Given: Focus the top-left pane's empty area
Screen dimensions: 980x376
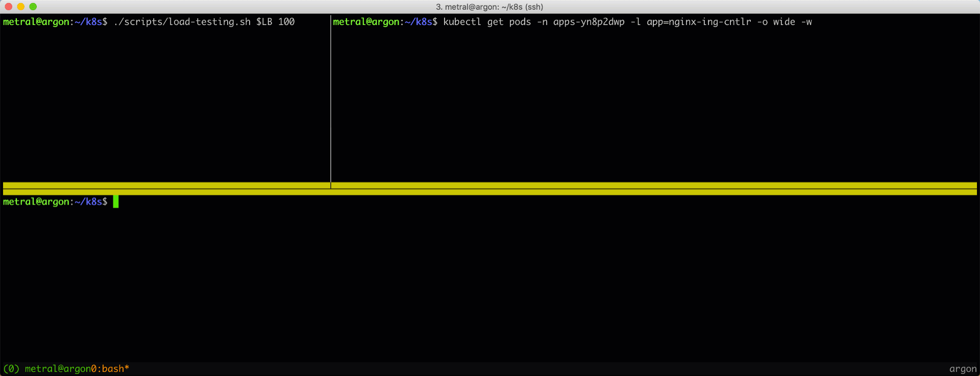Looking at the screenshot, I should (163, 102).
